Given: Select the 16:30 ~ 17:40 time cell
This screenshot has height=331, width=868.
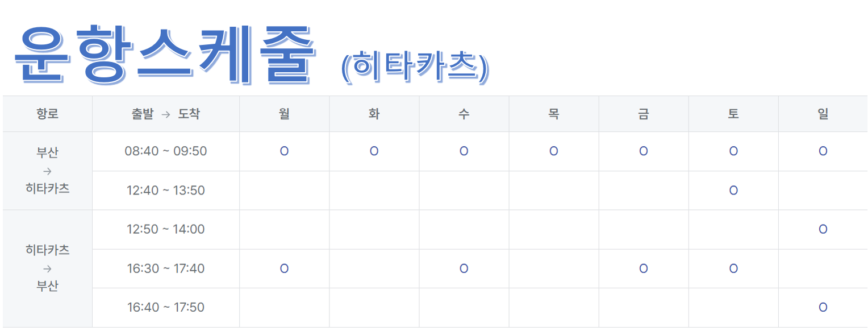Looking at the screenshot, I should tap(166, 268).
